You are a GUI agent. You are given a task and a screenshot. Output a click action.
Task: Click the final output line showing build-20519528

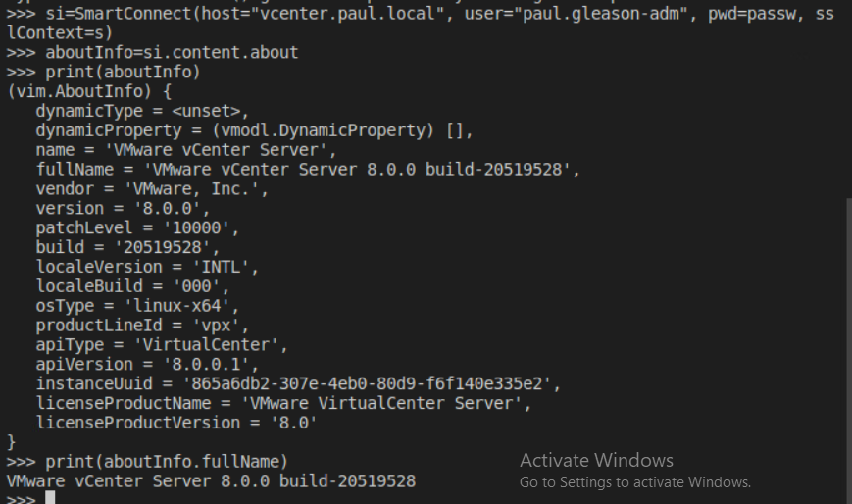pos(211,480)
